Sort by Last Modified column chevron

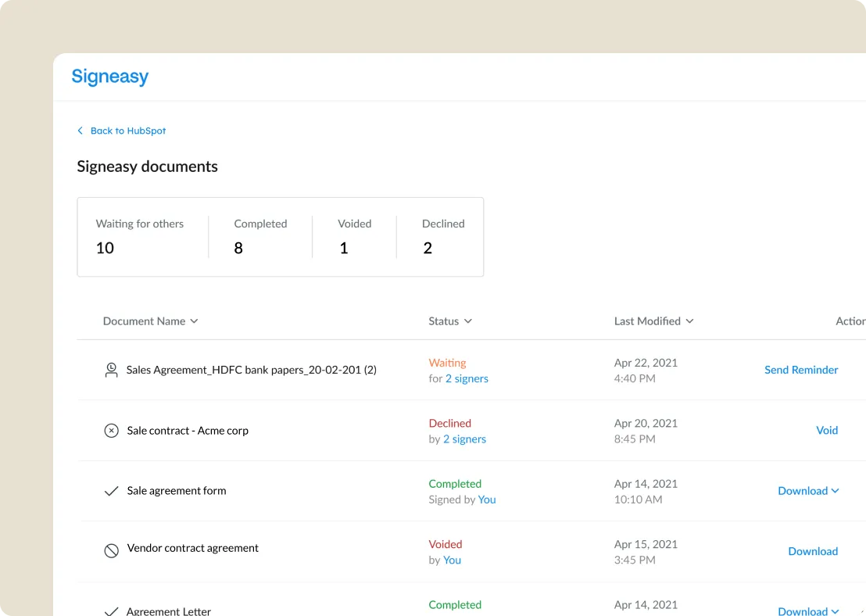coord(689,321)
